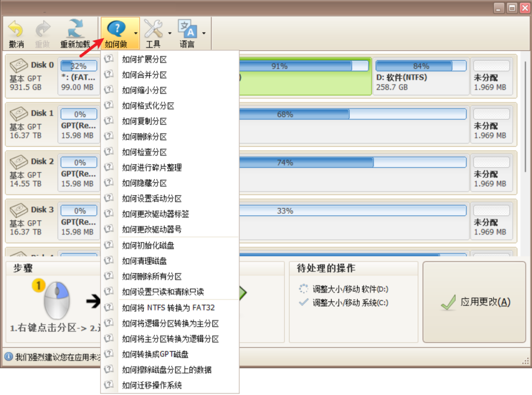The width and height of the screenshot is (532, 395).
Task: Click the info icon in status bar
Action: (x=8, y=357)
